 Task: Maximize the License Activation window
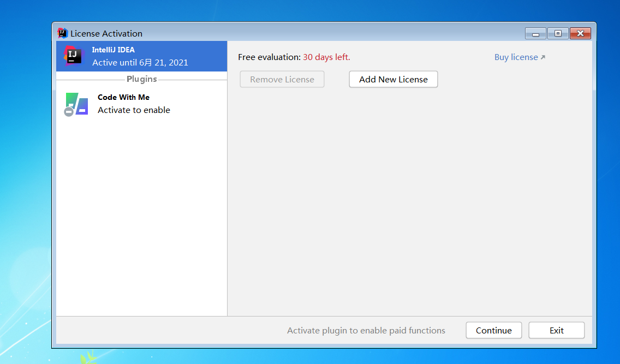(558, 34)
